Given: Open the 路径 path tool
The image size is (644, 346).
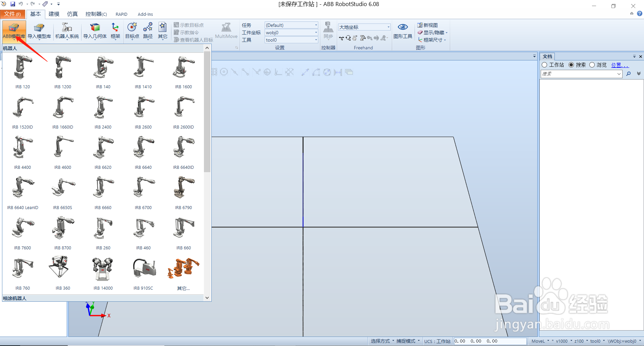Looking at the screenshot, I should [x=148, y=32].
